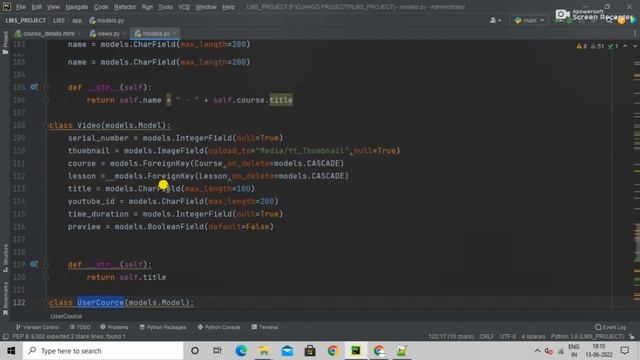
Task: Click the tool windows quick access icon
Action: [5, 337]
